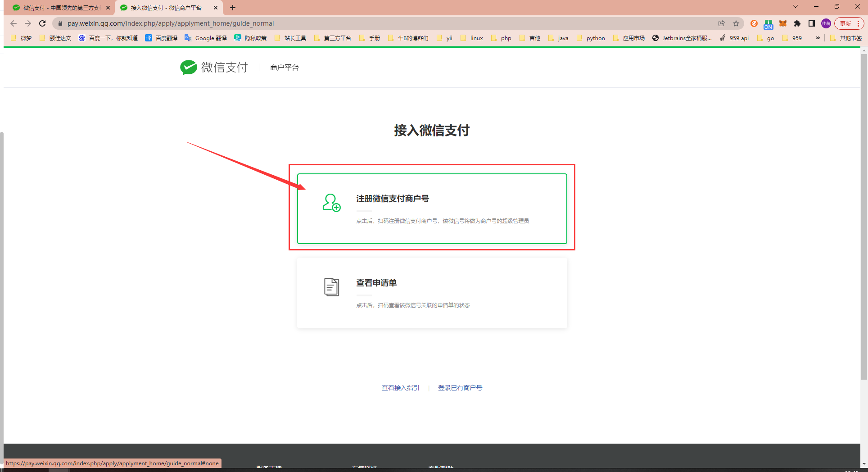The height and width of the screenshot is (472, 868).
Task: Click the application document icon
Action: pos(331,287)
